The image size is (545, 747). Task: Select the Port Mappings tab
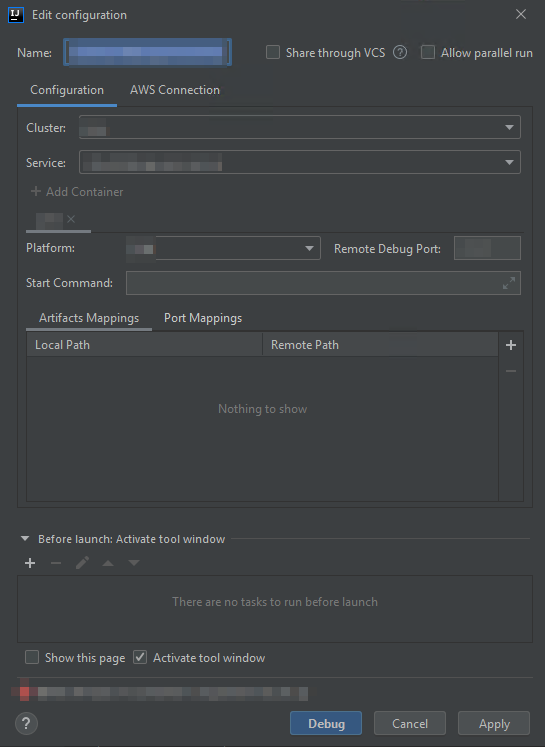click(x=203, y=318)
